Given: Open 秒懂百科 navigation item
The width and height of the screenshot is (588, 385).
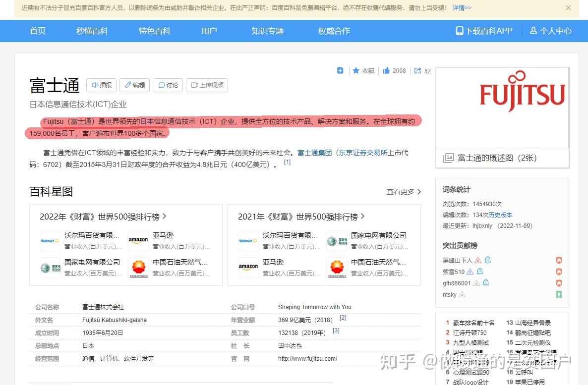Looking at the screenshot, I should [92, 31].
